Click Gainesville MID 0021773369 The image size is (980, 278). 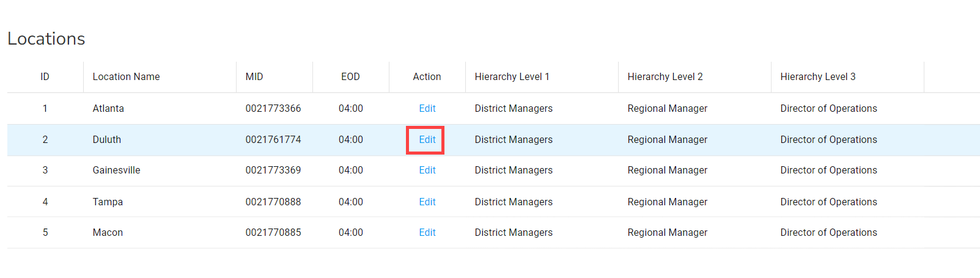click(x=273, y=170)
